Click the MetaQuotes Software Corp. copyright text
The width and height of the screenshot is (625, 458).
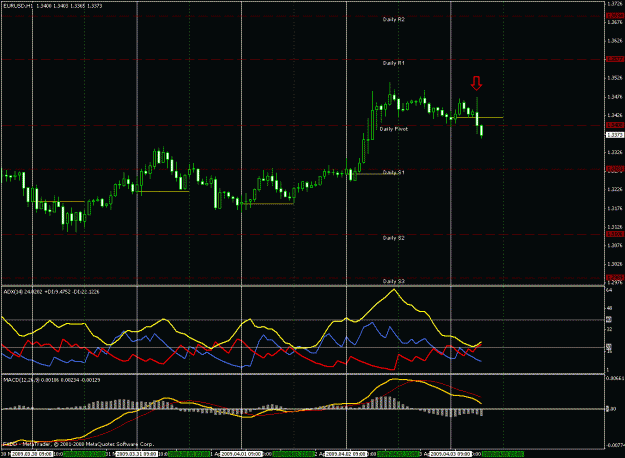tap(79, 444)
